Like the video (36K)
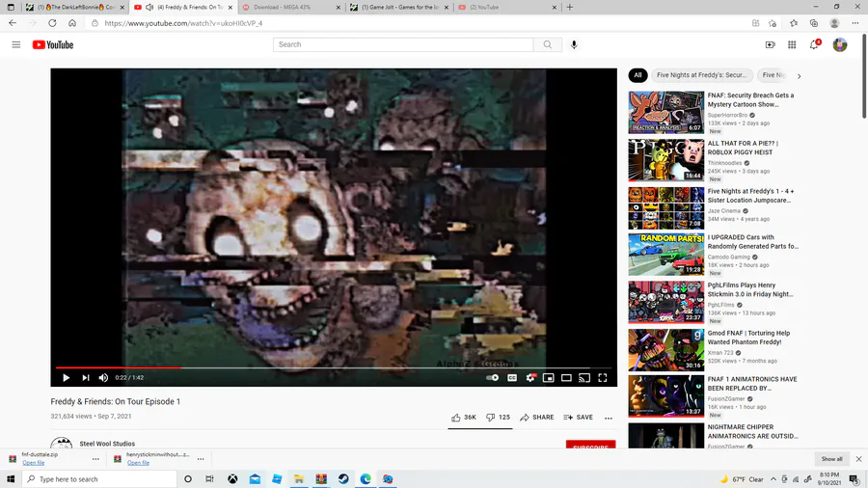The height and width of the screenshot is (488, 868). tap(463, 418)
